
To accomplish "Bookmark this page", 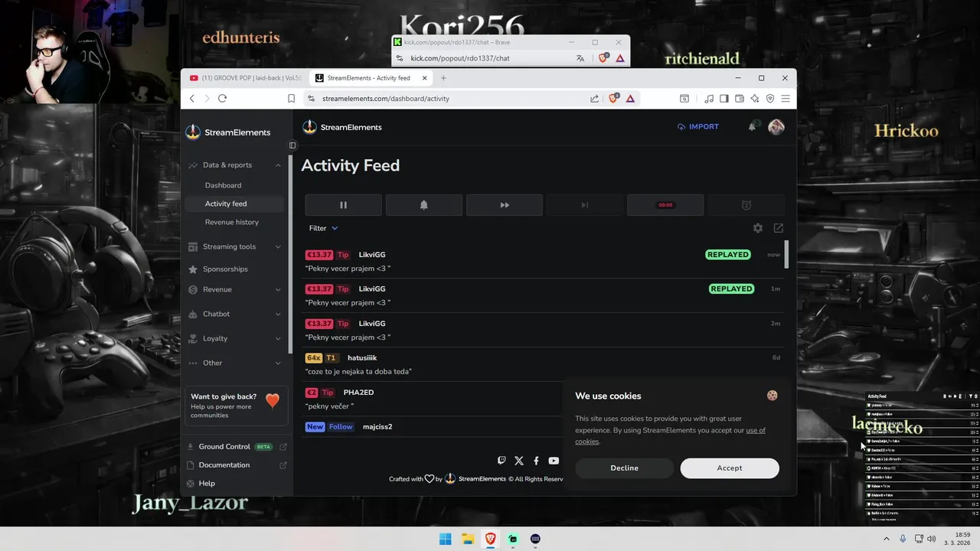I will 292,99.
